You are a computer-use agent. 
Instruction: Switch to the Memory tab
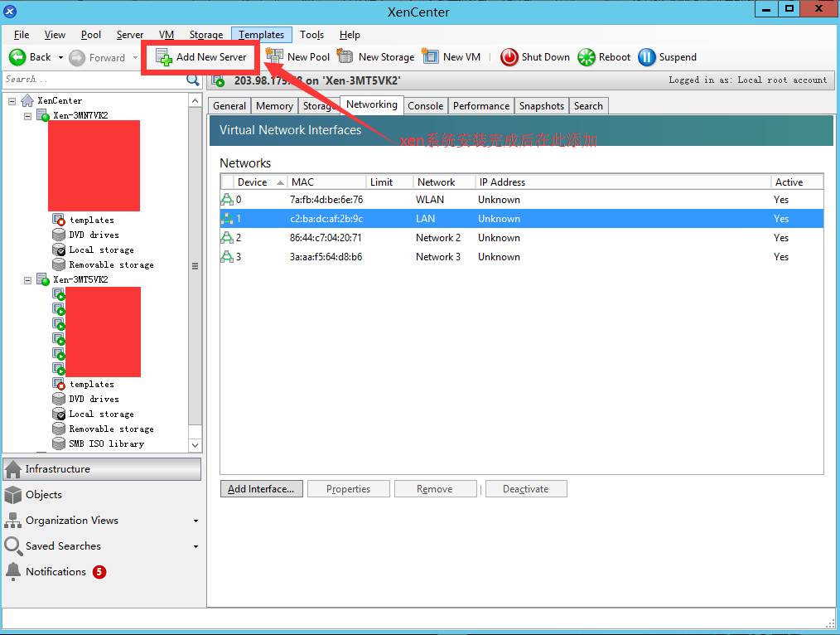click(x=274, y=106)
